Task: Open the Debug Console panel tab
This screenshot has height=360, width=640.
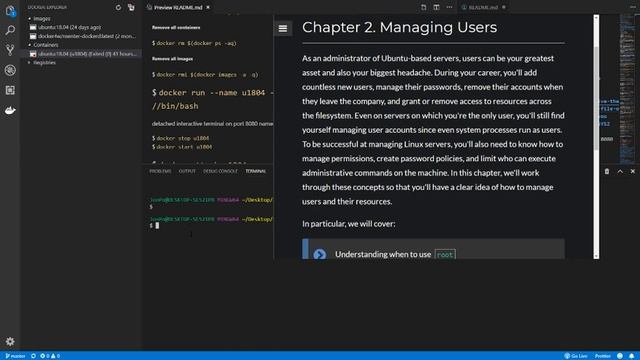Action: tap(220, 171)
